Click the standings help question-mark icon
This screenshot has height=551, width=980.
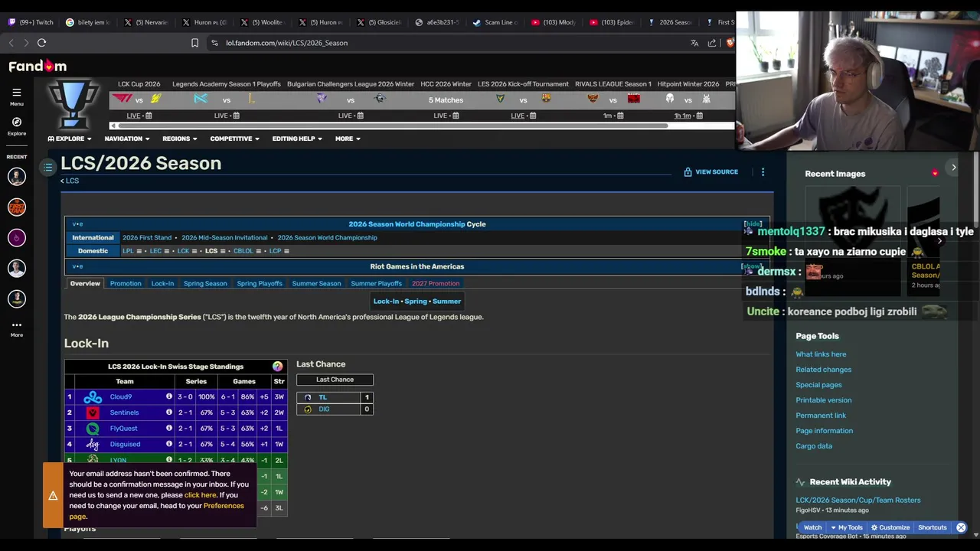tap(277, 367)
